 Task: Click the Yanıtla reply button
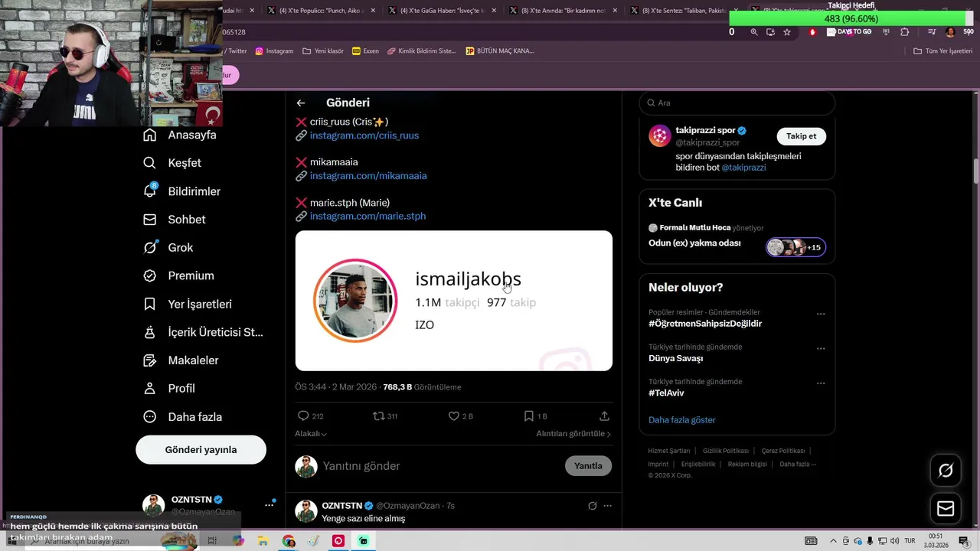pos(588,466)
